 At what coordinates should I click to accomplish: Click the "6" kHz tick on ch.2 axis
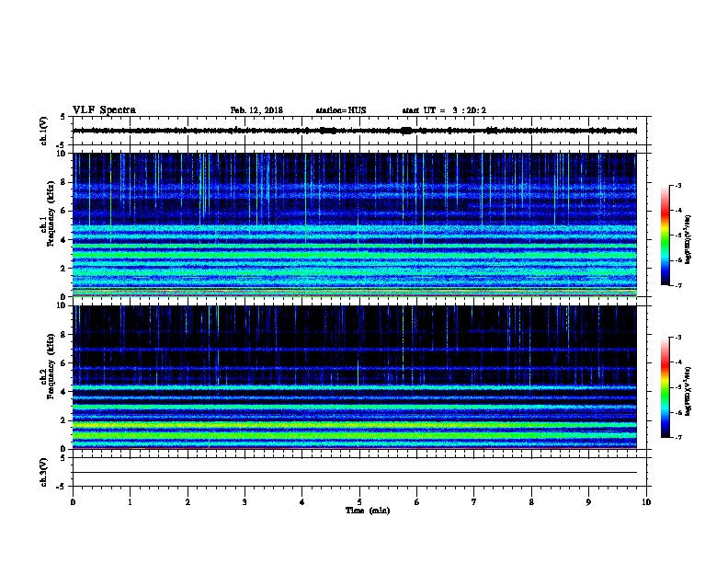63,363
